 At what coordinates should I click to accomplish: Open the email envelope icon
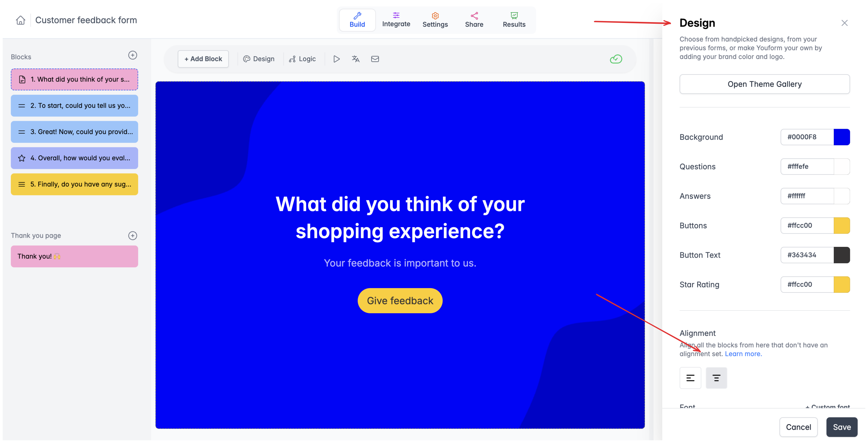click(375, 59)
